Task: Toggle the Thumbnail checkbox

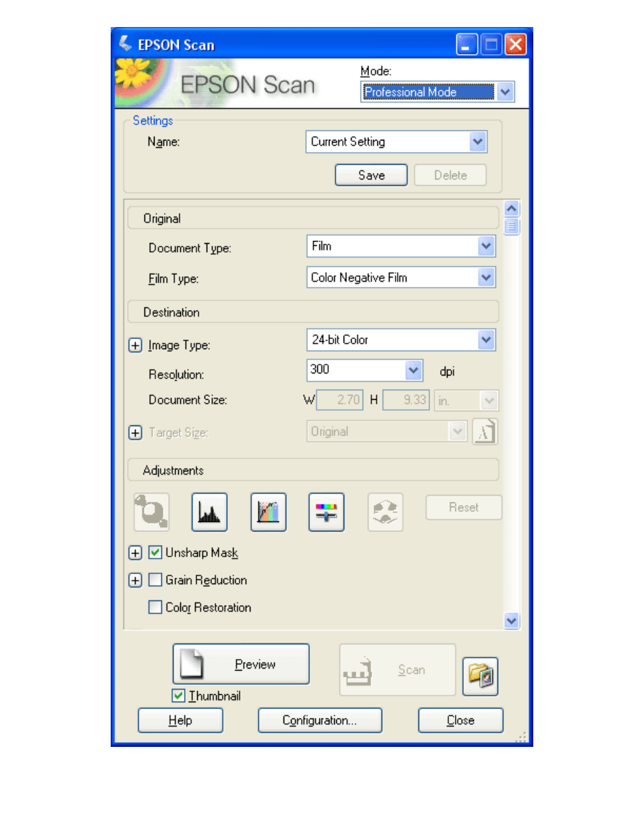Action: click(x=179, y=695)
